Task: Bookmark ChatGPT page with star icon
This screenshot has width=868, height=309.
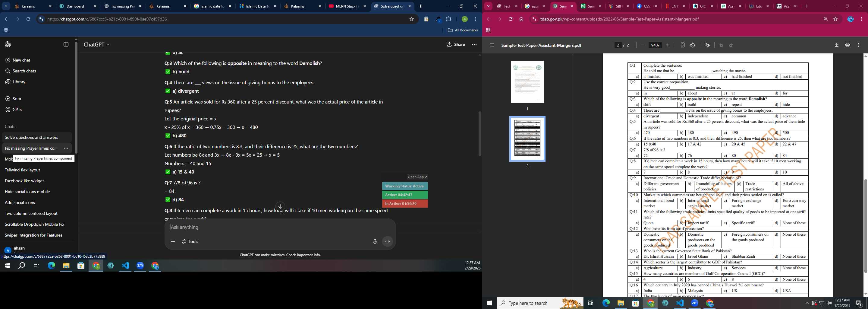Action: click(x=411, y=19)
